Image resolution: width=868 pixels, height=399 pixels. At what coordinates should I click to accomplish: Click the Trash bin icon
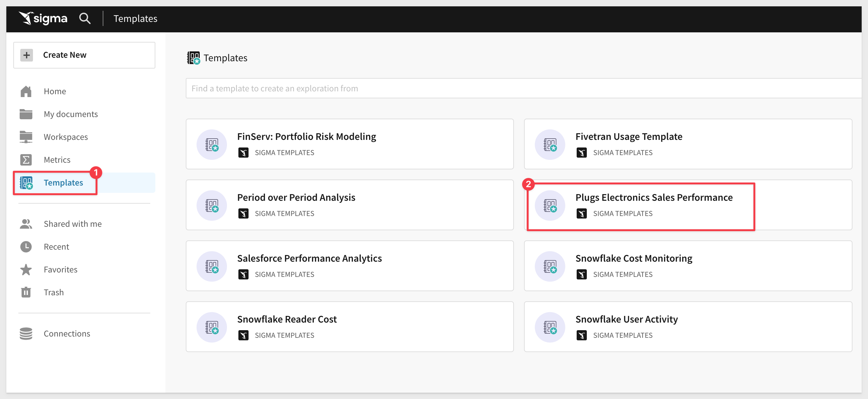pyautogui.click(x=26, y=292)
